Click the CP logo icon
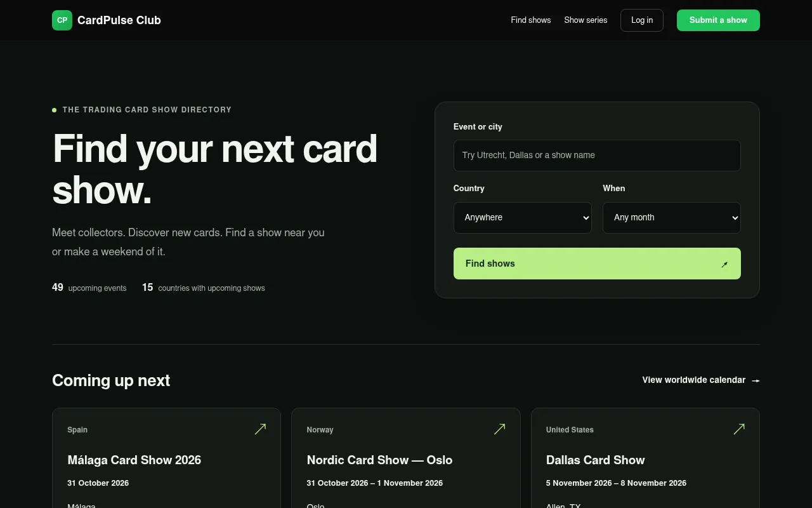This screenshot has width=812, height=508. pos(62,20)
